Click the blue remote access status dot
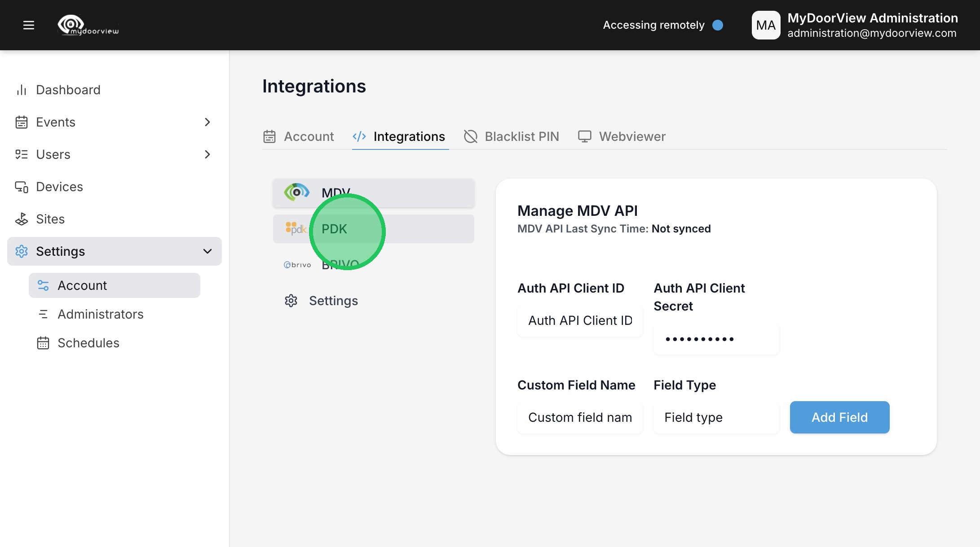 tap(718, 25)
